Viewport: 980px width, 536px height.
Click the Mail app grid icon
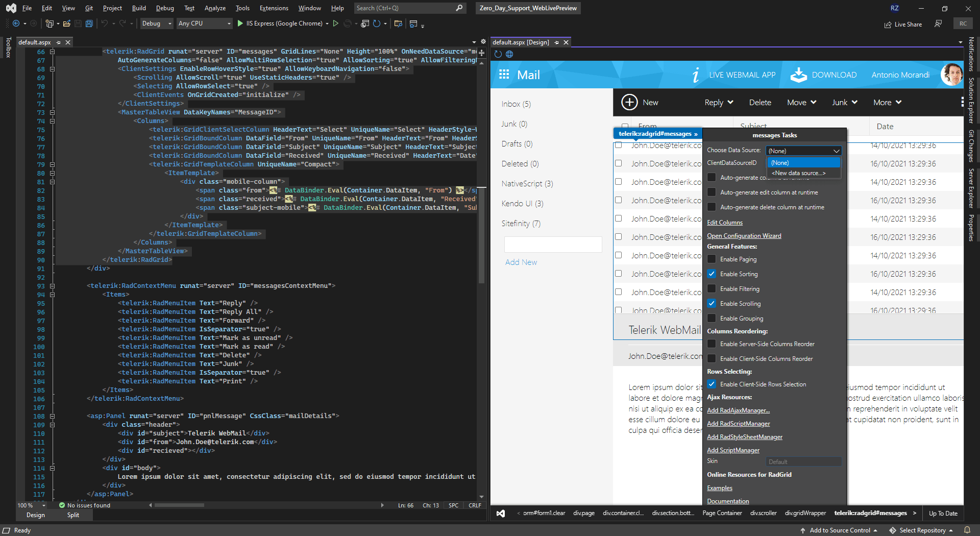[x=504, y=75]
